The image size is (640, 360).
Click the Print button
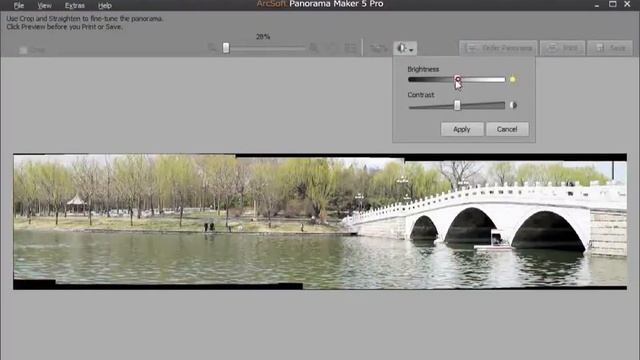click(x=563, y=48)
